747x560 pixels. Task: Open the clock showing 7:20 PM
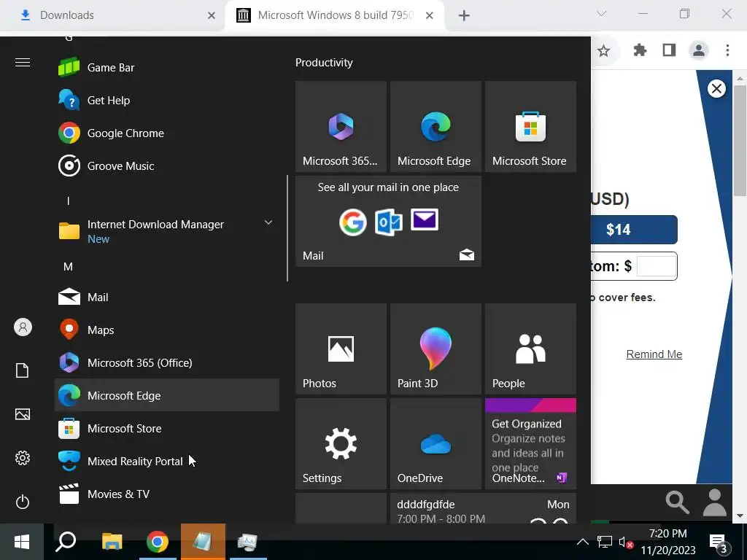tap(668, 542)
